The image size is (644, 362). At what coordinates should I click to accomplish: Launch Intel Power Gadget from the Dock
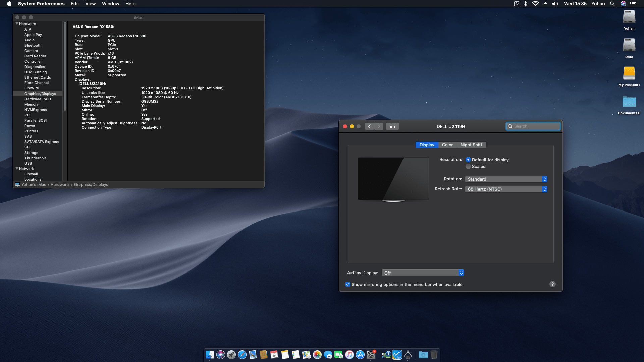coord(397,354)
